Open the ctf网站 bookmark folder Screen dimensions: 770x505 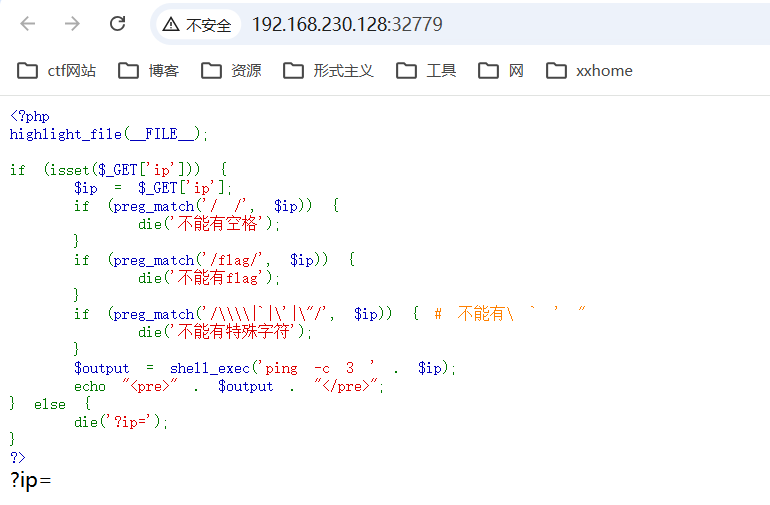tap(56, 71)
